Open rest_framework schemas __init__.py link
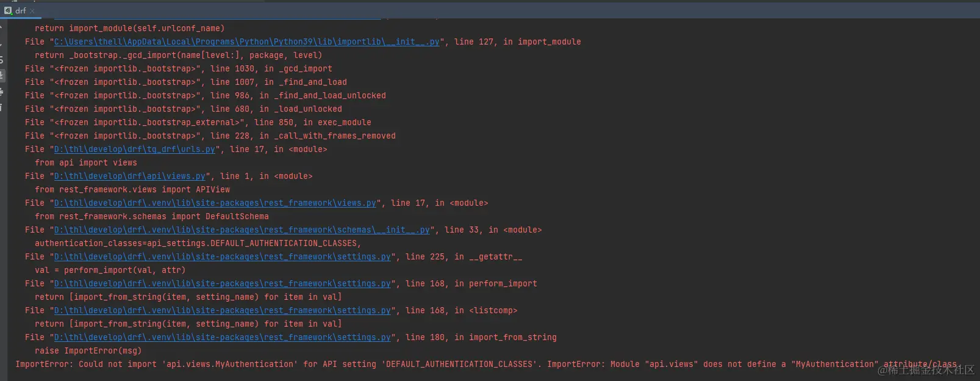 point(241,230)
